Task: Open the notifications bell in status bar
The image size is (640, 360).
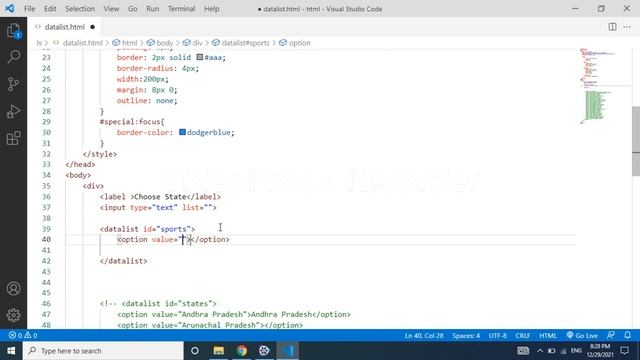Action: click(627, 336)
